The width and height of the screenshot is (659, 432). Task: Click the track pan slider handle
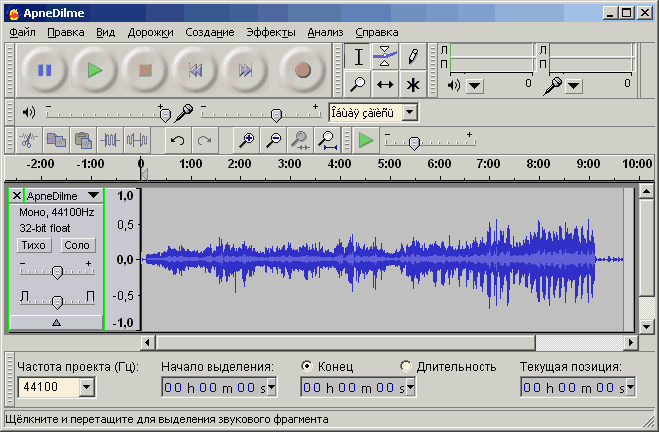click(57, 301)
